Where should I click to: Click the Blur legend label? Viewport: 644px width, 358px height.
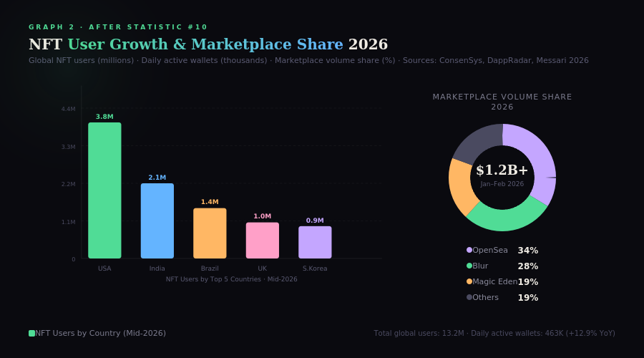pyautogui.click(x=480, y=266)
